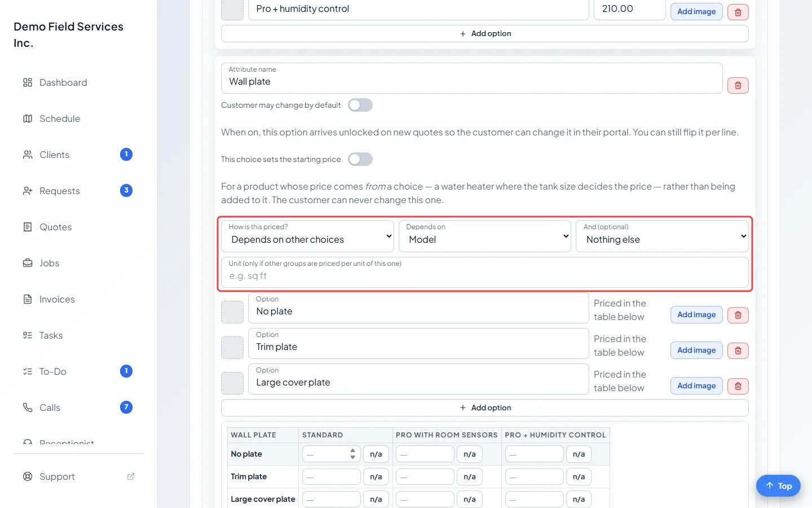Open Calls phone icon in sidebar
Viewport: 812px width, 508px height.
(28, 408)
